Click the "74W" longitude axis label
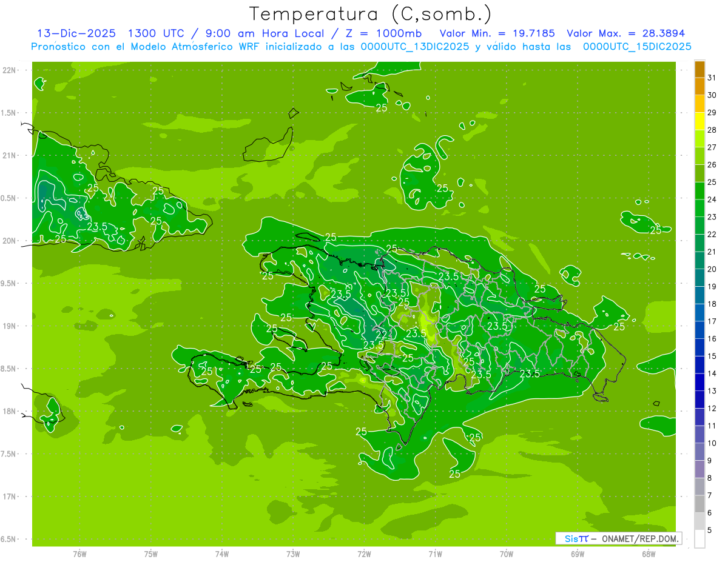728x562 pixels. pyautogui.click(x=221, y=554)
